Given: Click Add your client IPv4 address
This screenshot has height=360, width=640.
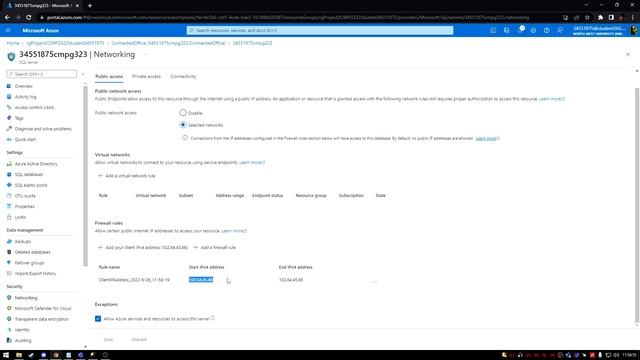Looking at the screenshot, I should (x=142, y=248).
